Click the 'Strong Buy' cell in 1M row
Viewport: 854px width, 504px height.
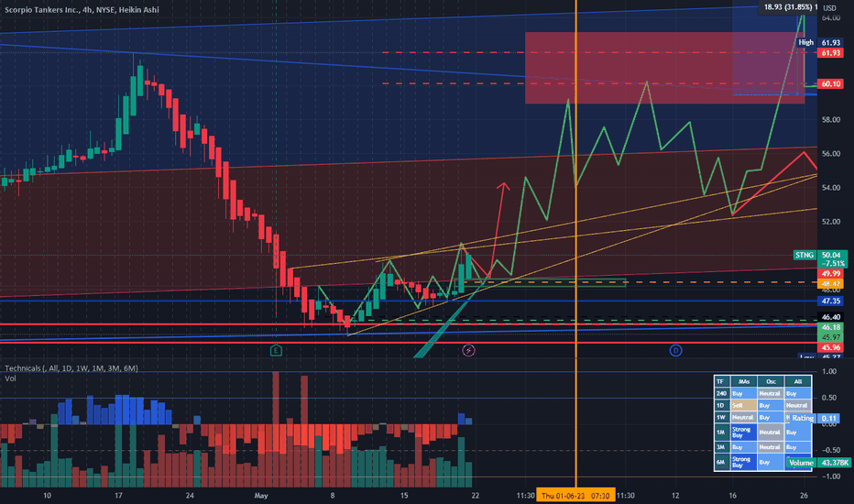(x=743, y=433)
